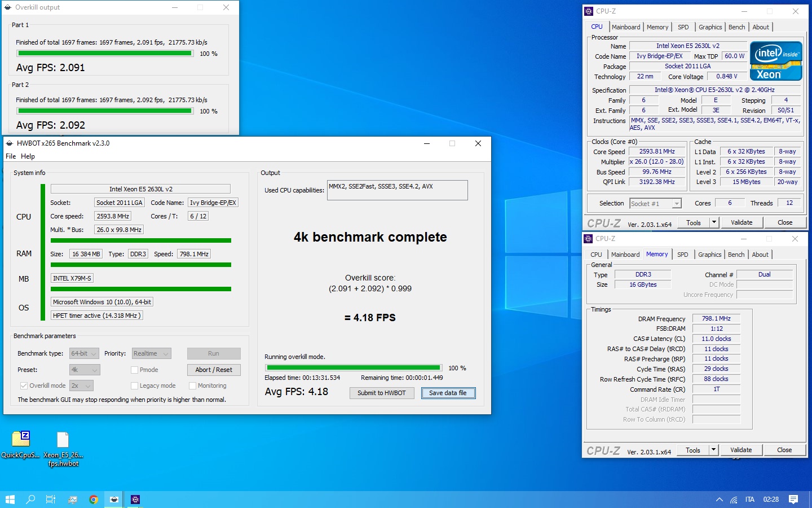The image size is (812, 508).
Task: Enable the Monitoring checkbox
Action: point(192,386)
